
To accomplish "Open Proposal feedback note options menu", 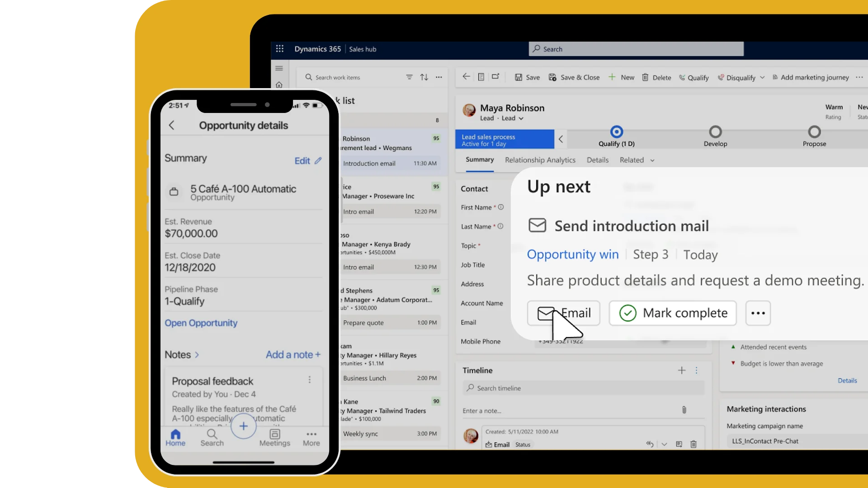I will click(310, 380).
